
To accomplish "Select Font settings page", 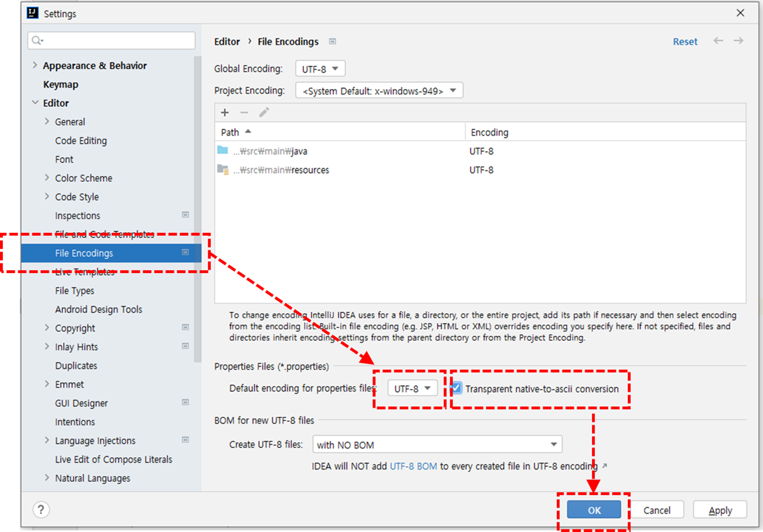I will click(64, 159).
